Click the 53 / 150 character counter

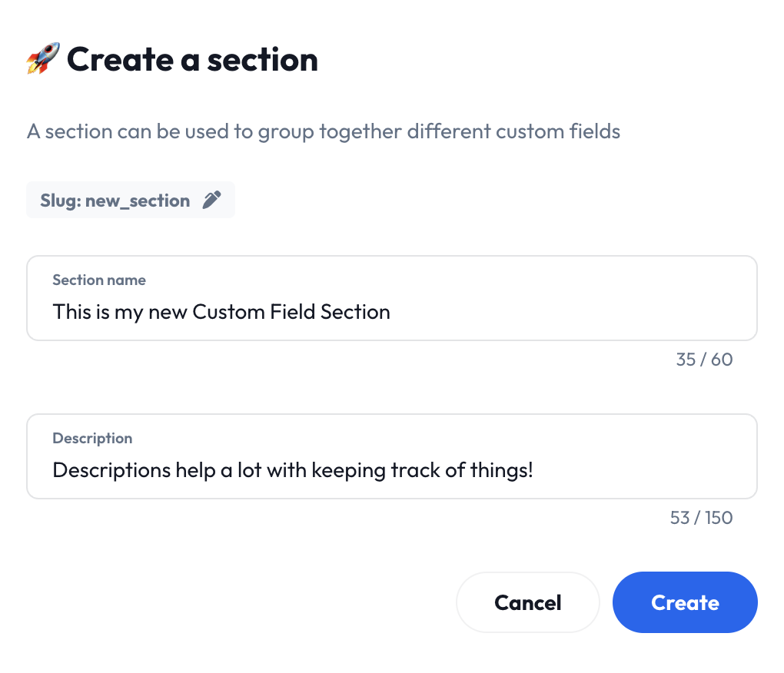[700, 518]
